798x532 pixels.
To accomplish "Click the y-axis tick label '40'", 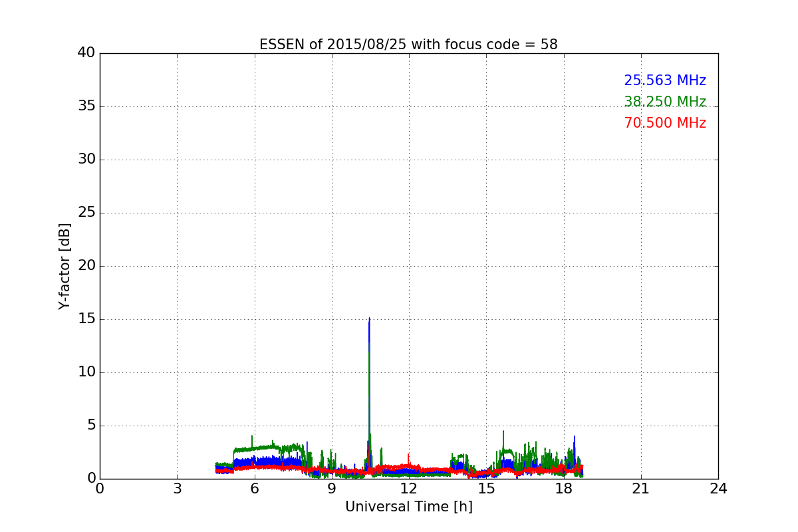I will tap(86, 53).
